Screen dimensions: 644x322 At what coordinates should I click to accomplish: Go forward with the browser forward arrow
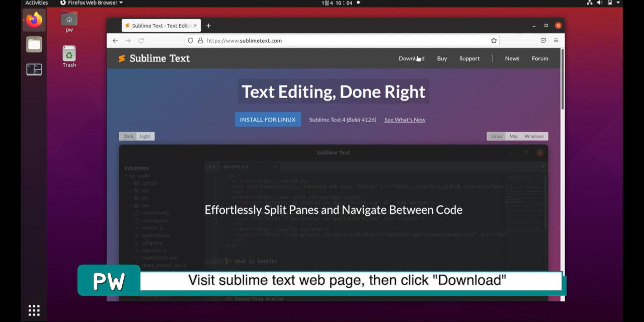pyautogui.click(x=128, y=41)
